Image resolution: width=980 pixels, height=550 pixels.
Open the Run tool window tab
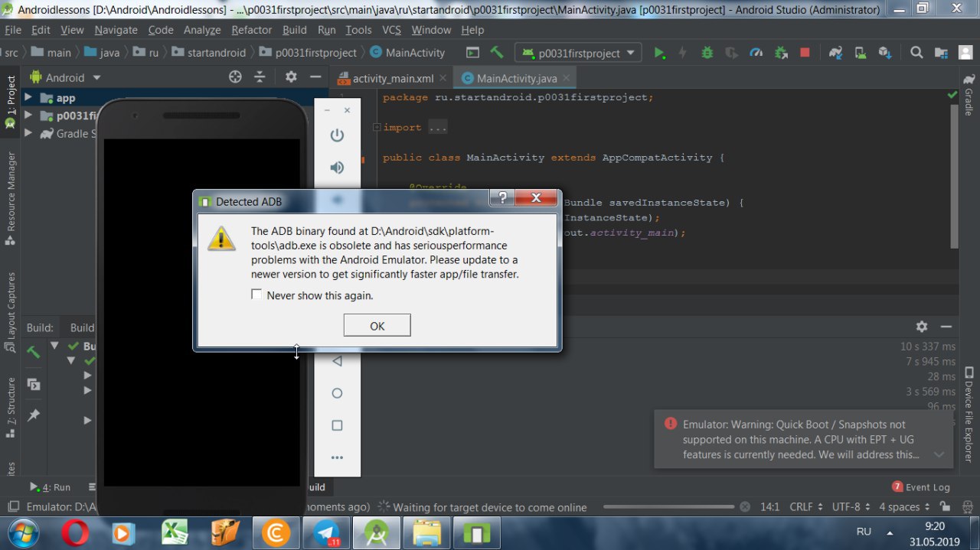(50, 487)
